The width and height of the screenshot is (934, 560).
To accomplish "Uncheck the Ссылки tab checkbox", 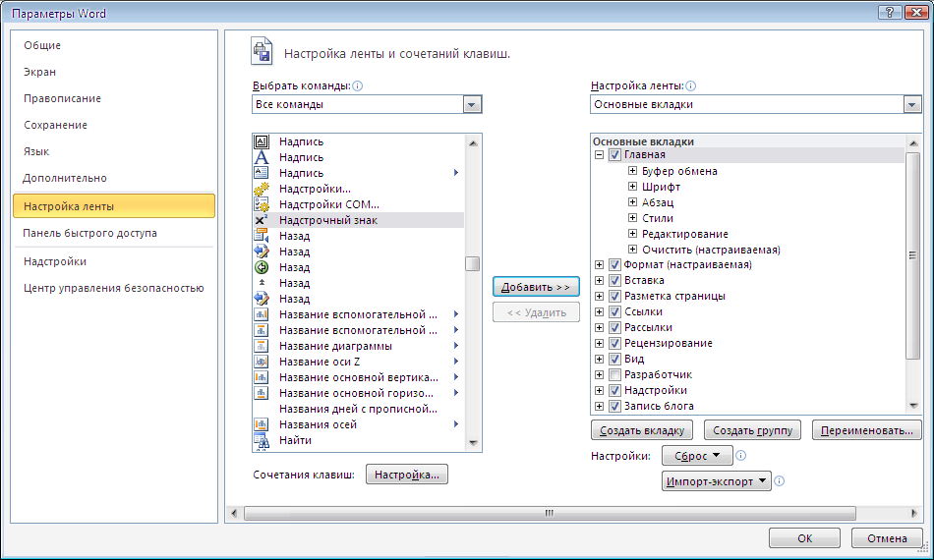I will 614,311.
